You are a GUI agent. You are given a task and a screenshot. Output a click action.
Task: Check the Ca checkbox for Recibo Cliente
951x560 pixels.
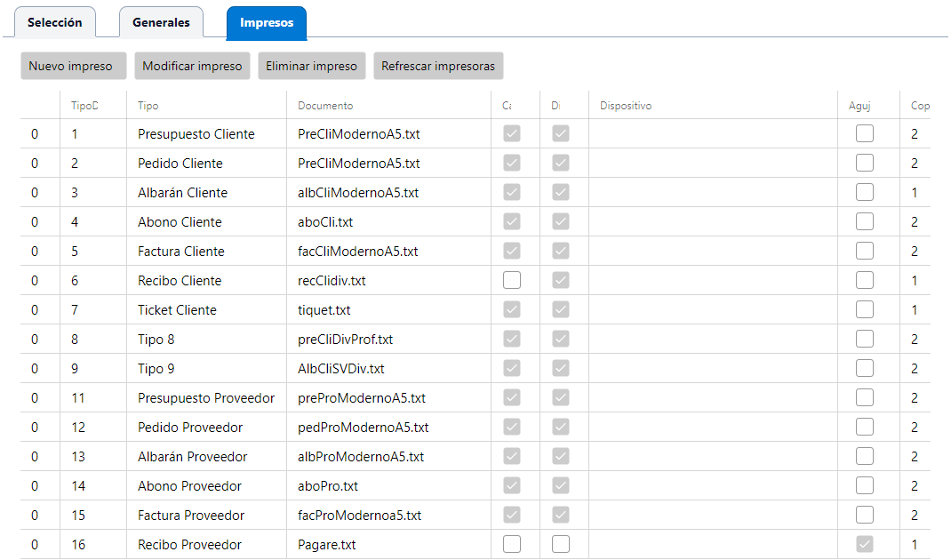coord(512,280)
